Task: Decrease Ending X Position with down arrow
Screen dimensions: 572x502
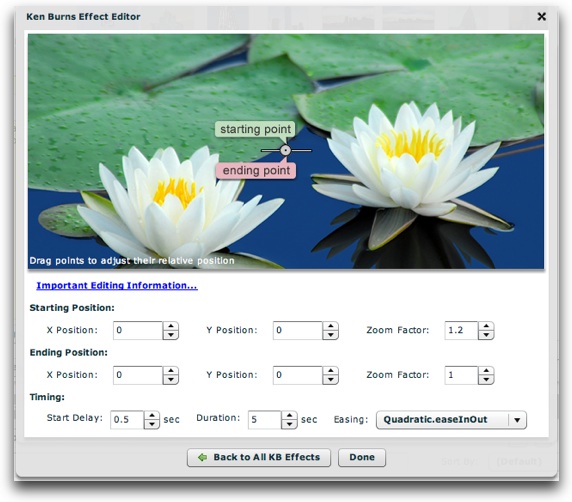Action: [x=171, y=380]
